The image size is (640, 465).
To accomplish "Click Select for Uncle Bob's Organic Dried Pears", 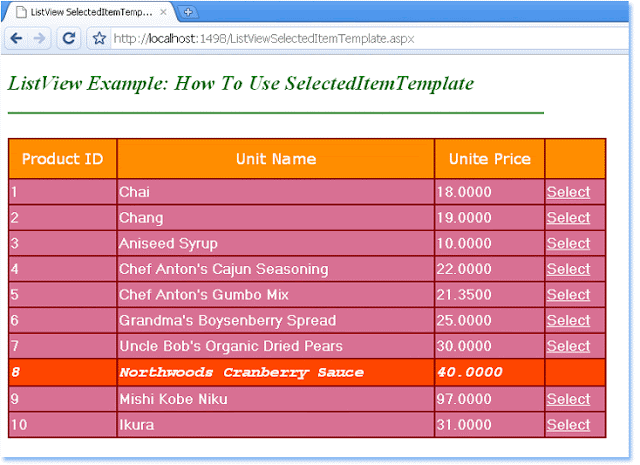I will click(x=569, y=346).
